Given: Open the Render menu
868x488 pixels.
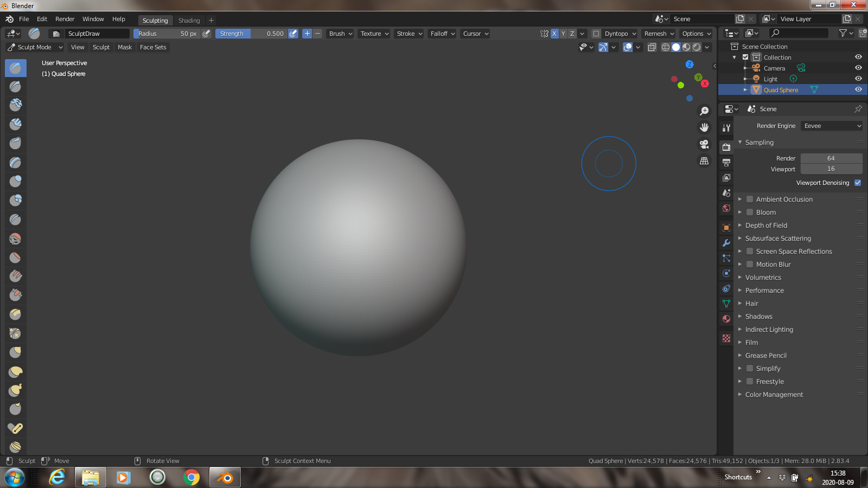Looking at the screenshot, I should pos(65,18).
